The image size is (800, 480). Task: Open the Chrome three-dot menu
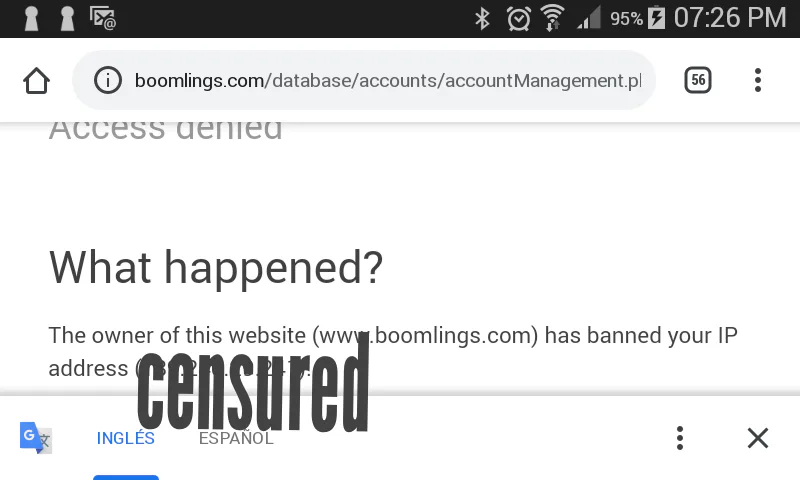[x=758, y=80]
